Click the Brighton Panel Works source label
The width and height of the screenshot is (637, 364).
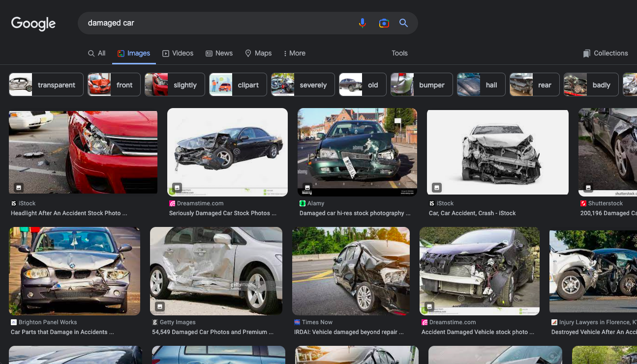coord(48,322)
